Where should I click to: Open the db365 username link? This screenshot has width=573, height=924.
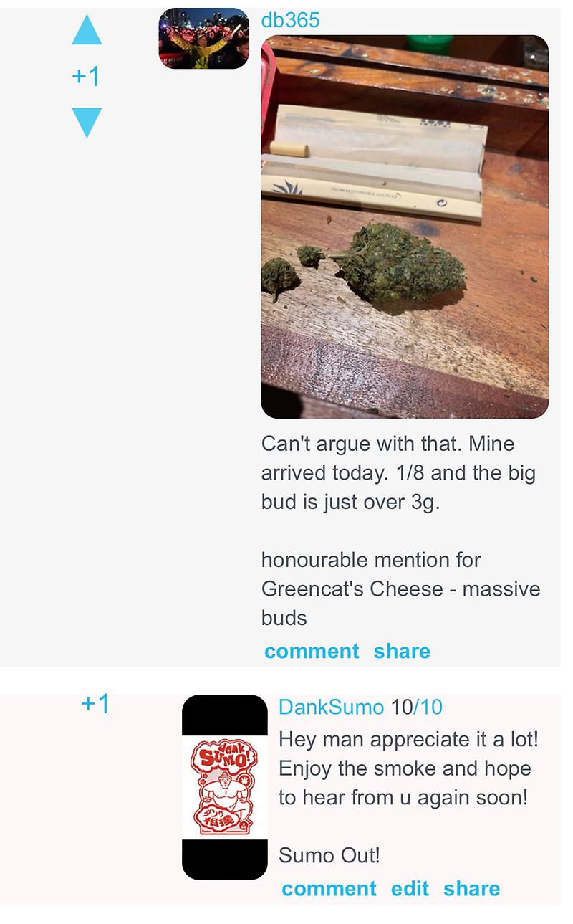tap(290, 20)
